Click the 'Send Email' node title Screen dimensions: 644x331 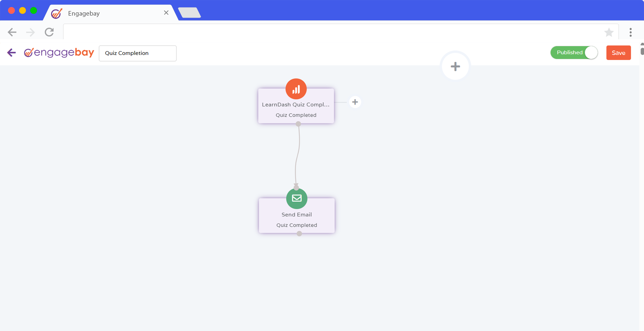pos(297,214)
